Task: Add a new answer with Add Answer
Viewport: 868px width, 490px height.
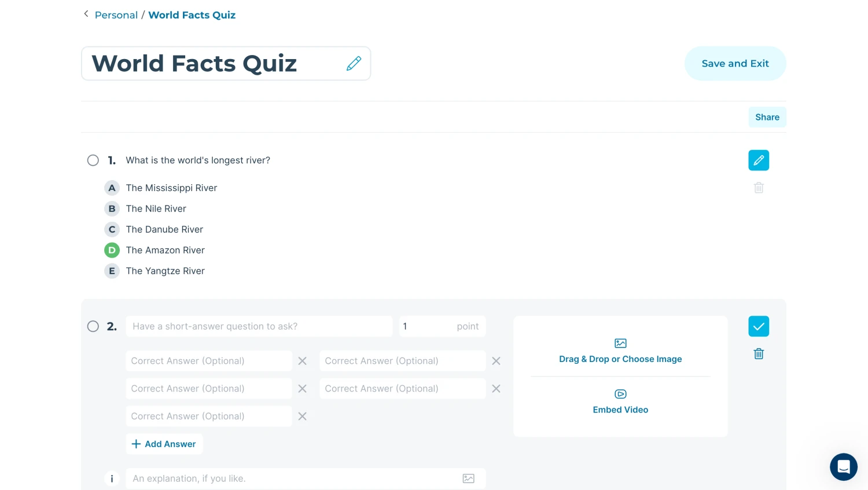Action: click(x=164, y=444)
